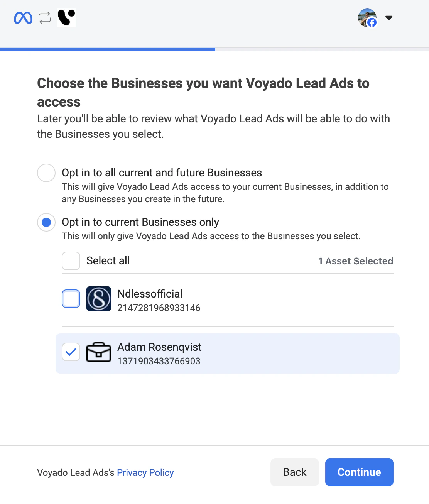Click the Back button

coord(294,472)
